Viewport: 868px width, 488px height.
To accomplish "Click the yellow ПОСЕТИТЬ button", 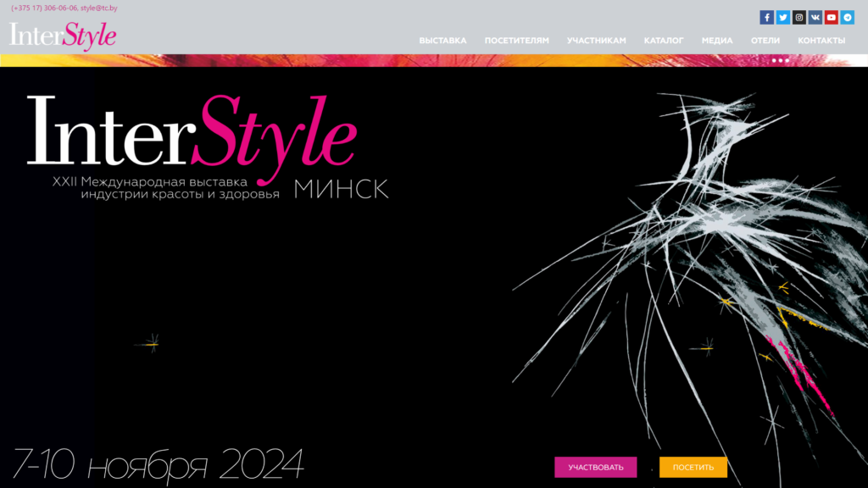I will click(x=693, y=467).
